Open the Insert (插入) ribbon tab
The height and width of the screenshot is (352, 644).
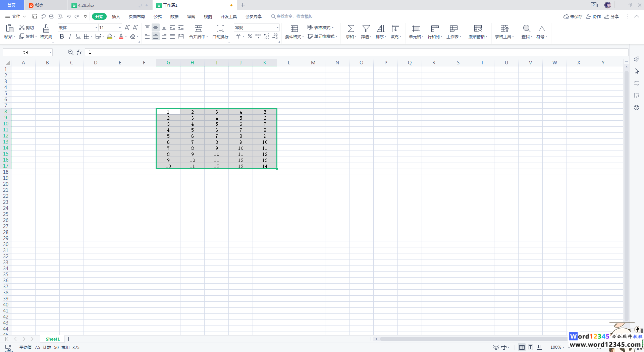[116, 16]
